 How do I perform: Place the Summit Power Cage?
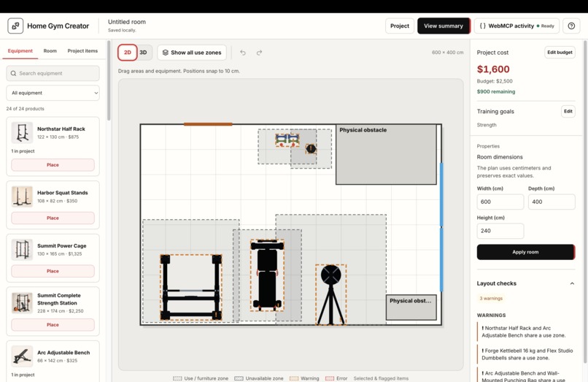[x=53, y=271]
